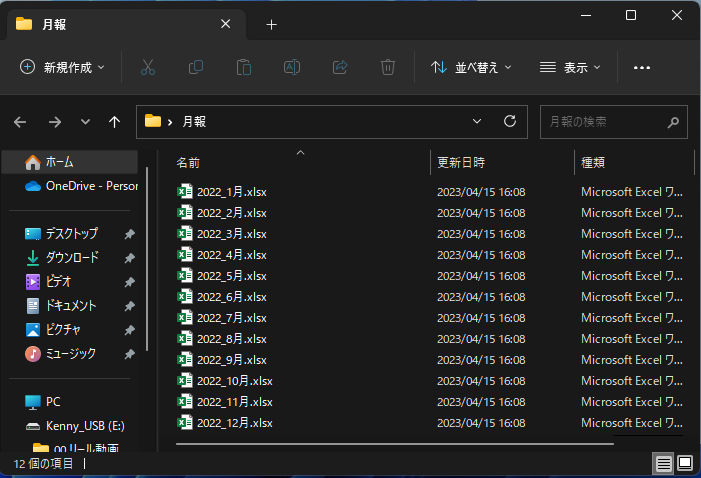Viewport: 701px width, 478px height.
Task: Click the Copy icon in toolbar
Action: (196, 67)
